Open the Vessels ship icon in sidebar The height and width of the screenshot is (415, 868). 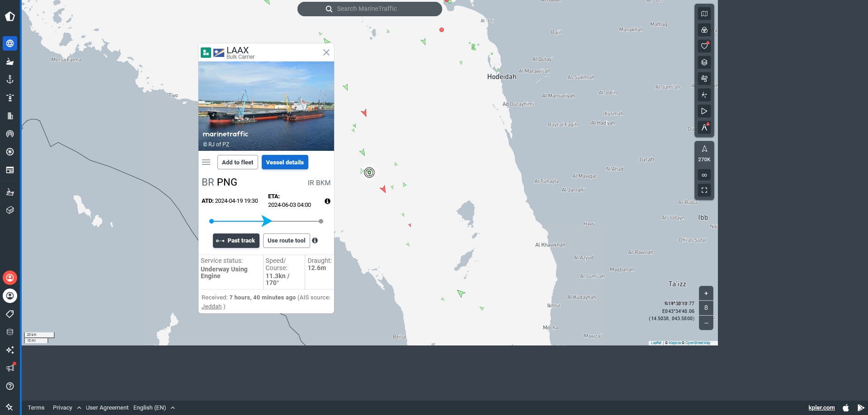pyautogui.click(x=10, y=61)
